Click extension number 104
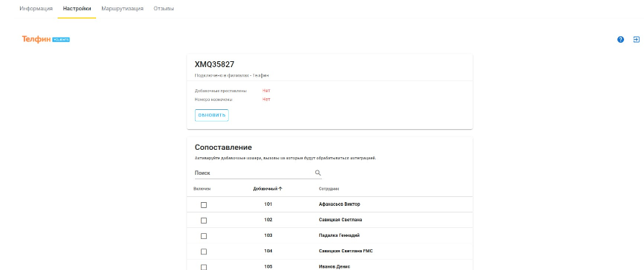The image size is (644, 270). point(268,251)
